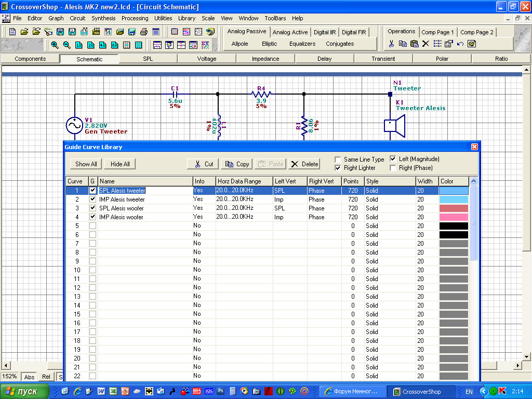
Task: Open the Synthesis menu
Action: (103, 18)
